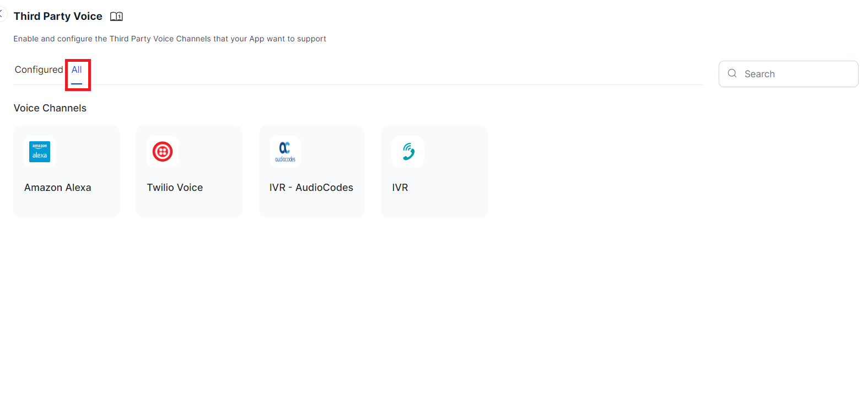Click the magnifier icon in Search box
Image resolution: width=868 pixels, height=405 pixels.
[x=732, y=73]
